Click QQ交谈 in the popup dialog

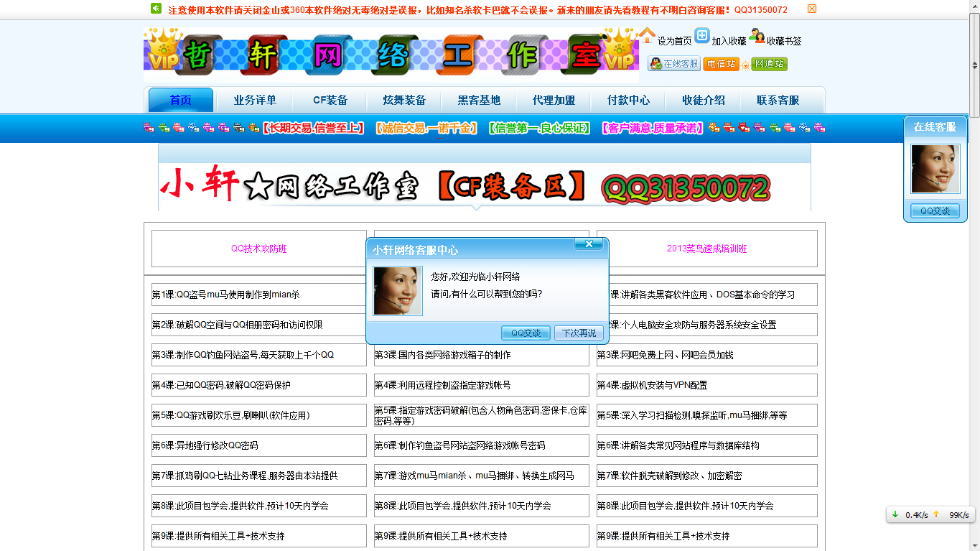tap(526, 333)
